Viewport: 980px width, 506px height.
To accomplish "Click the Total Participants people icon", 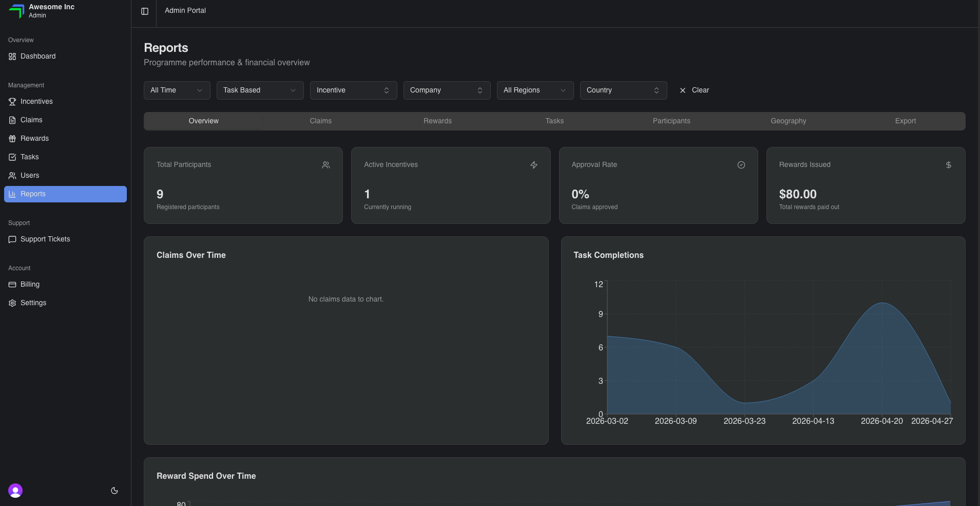I will click(x=326, y=165).
